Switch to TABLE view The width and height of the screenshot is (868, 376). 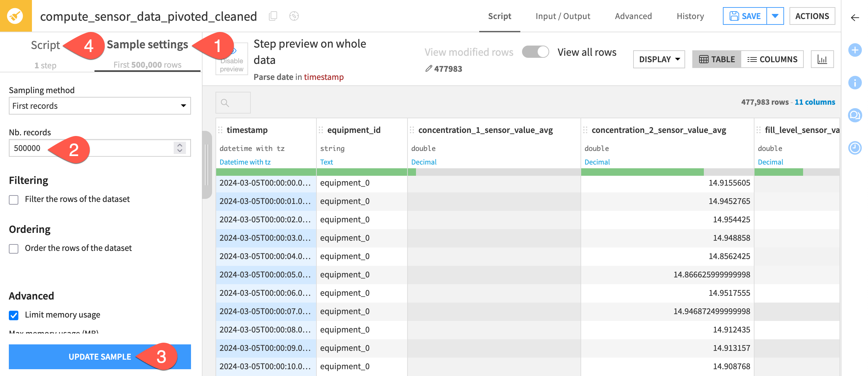click(717, 59)
